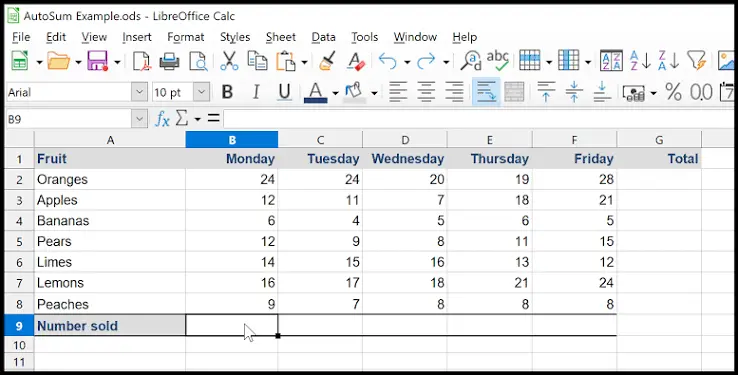Toggle Center Horizontally alignment
The image size is (738, 375).
426,92
